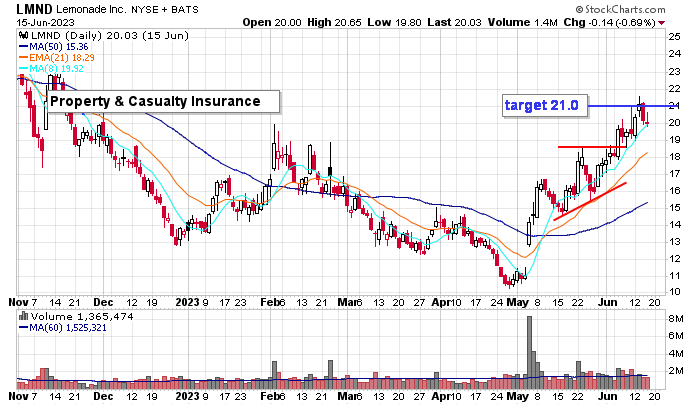The height and width of the screenshot is (405, 700).
Task: Click the 12 price axis label
Action: click(x=675, y=259)
